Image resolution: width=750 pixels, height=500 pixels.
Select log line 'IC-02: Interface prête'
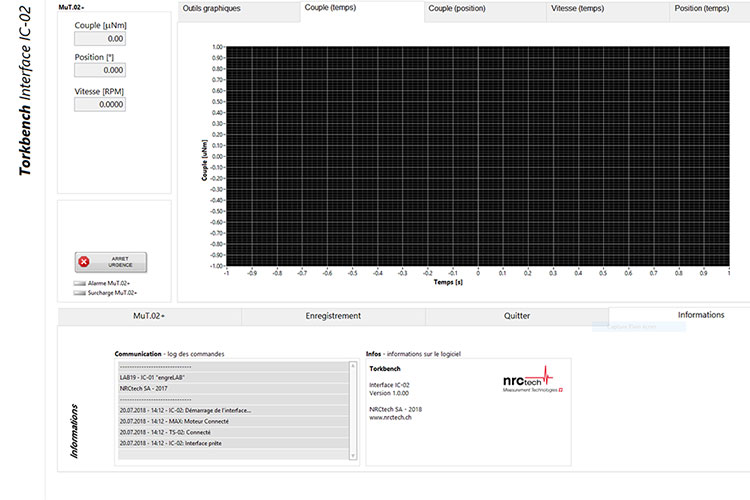coord(233,444)
